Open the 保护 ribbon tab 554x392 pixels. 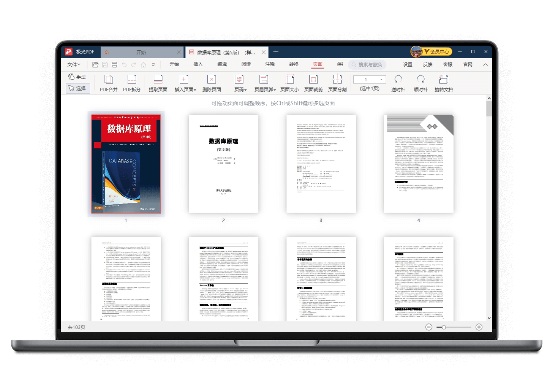pyautogui.click(x=340, y=64)
